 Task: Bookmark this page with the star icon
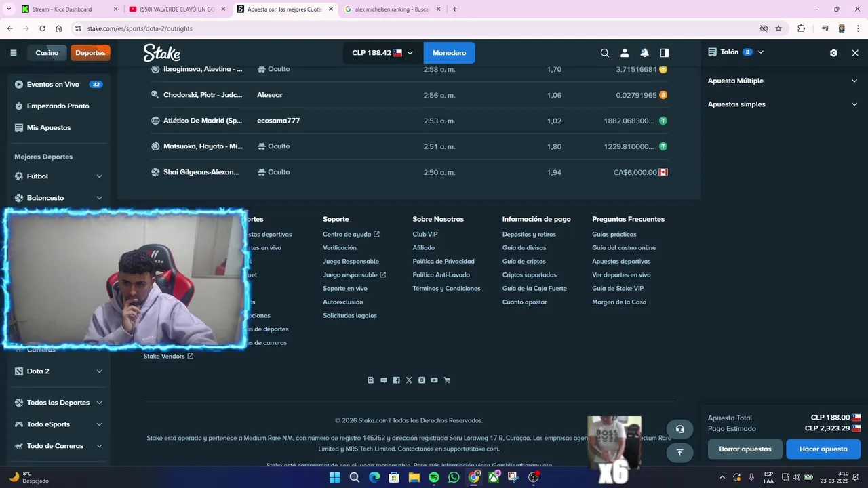coord(778,28)
